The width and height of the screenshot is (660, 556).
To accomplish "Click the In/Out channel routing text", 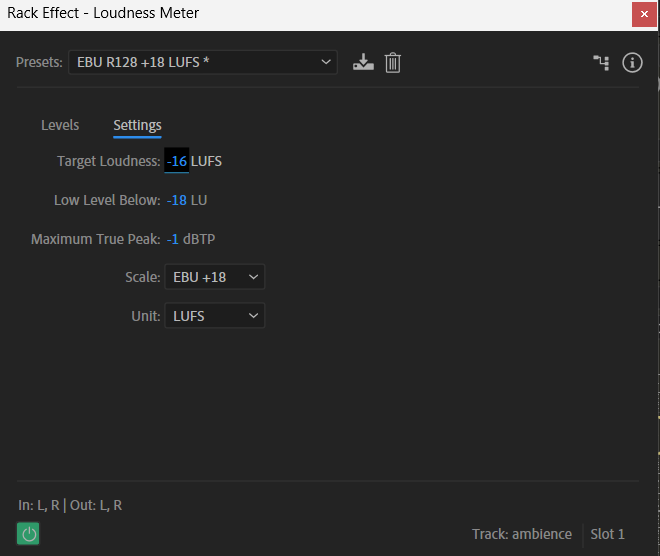I will pyautogui.click(x=70, y=505).
